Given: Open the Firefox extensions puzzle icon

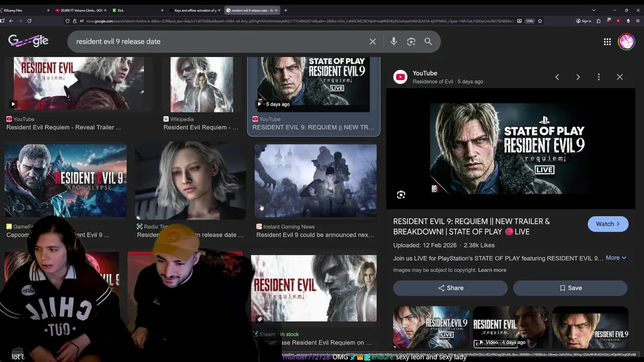Looking at the screenshot, I should tap(598, 21).
